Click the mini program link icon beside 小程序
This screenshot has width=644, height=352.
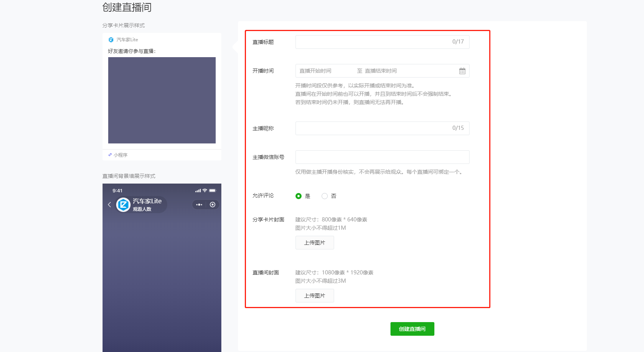110,155
